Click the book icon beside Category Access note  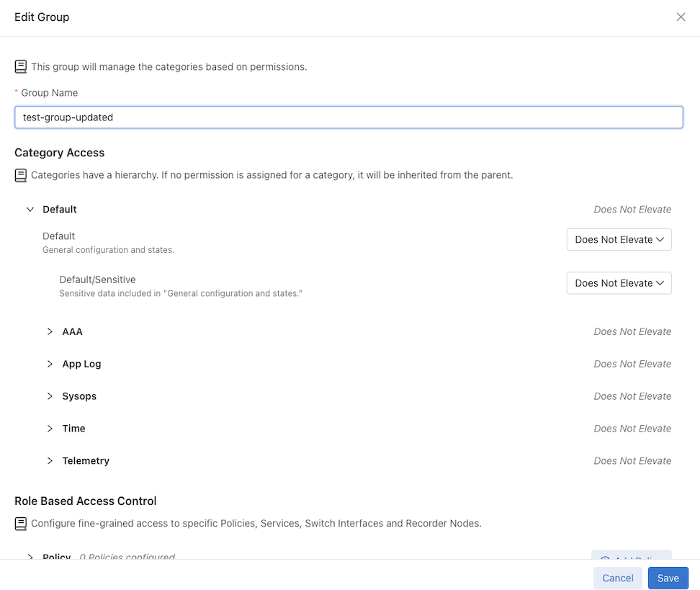point(21,176)
